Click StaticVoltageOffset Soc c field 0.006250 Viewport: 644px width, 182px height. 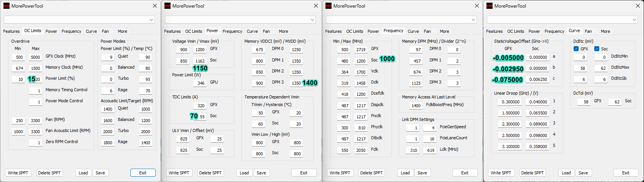pyautogui.click(x=538, y=79)
